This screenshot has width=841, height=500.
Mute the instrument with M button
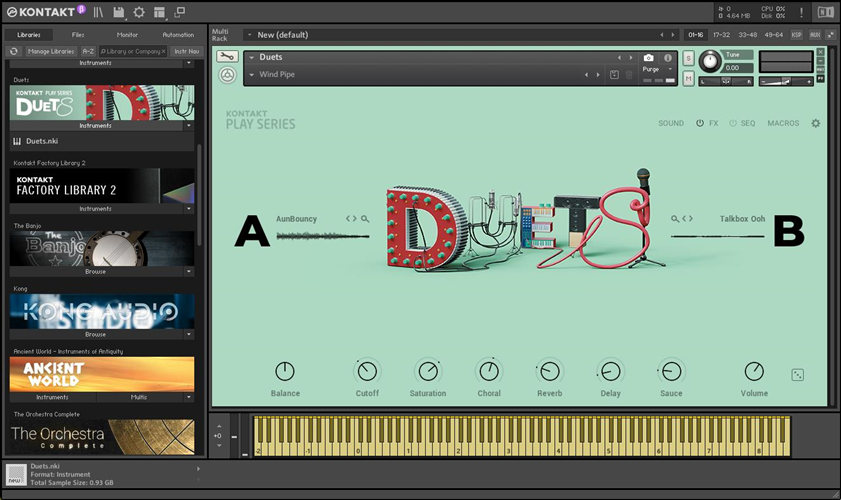click(x=688, y=77)
